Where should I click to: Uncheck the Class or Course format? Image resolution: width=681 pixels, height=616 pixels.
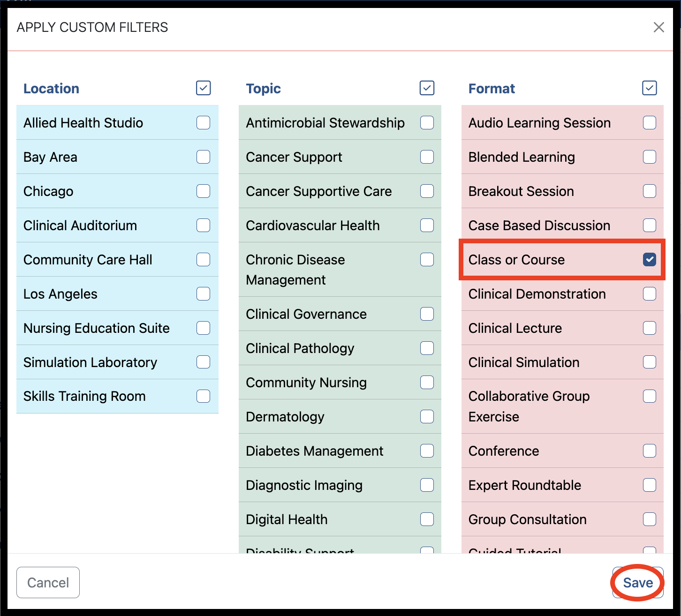pyautogui.click(x=650, y=260)
